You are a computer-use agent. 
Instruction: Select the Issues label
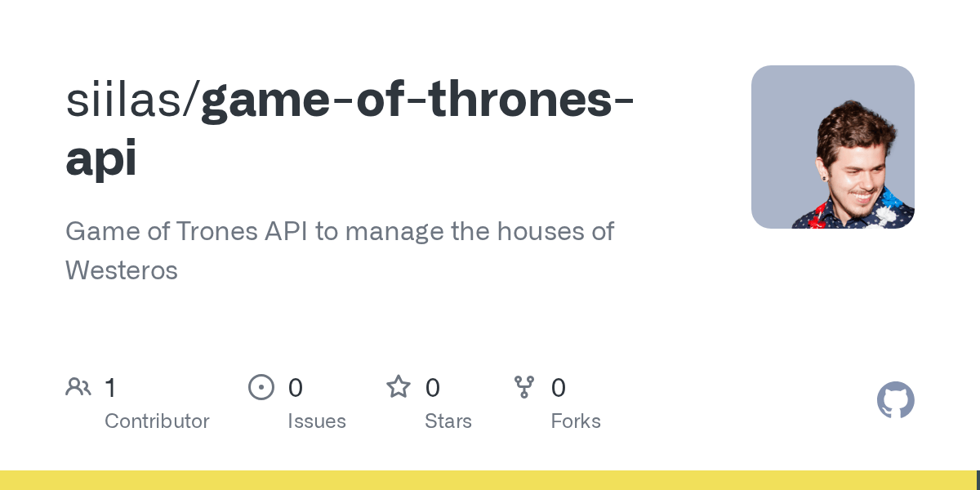click(x=317, y=421)
